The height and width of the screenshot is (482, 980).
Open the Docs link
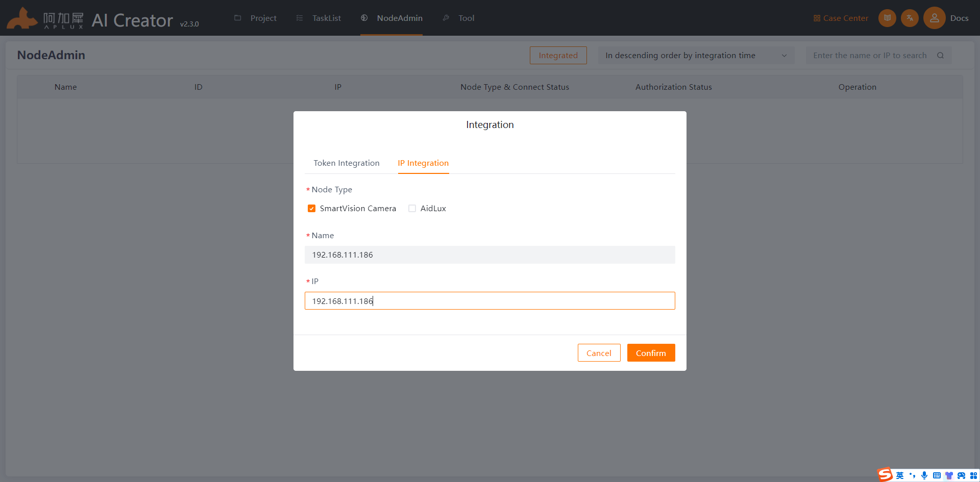coord(959,18)
